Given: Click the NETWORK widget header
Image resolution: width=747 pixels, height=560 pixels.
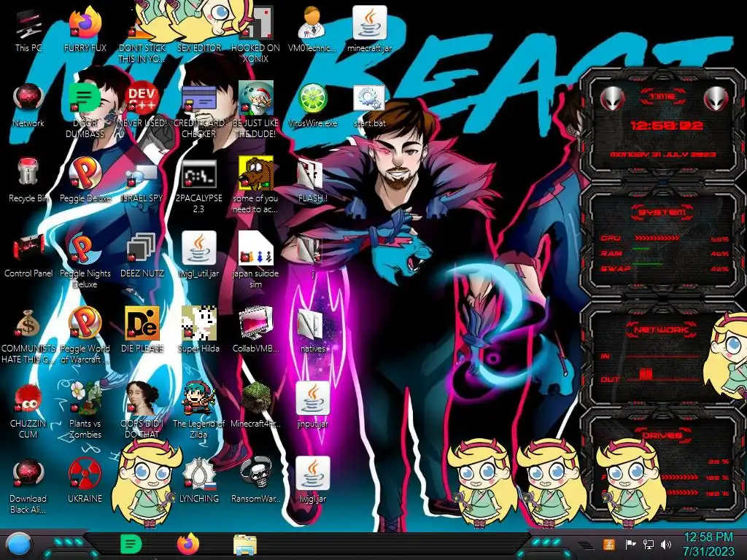Looking at the screenshot, I should pos(662,330).
